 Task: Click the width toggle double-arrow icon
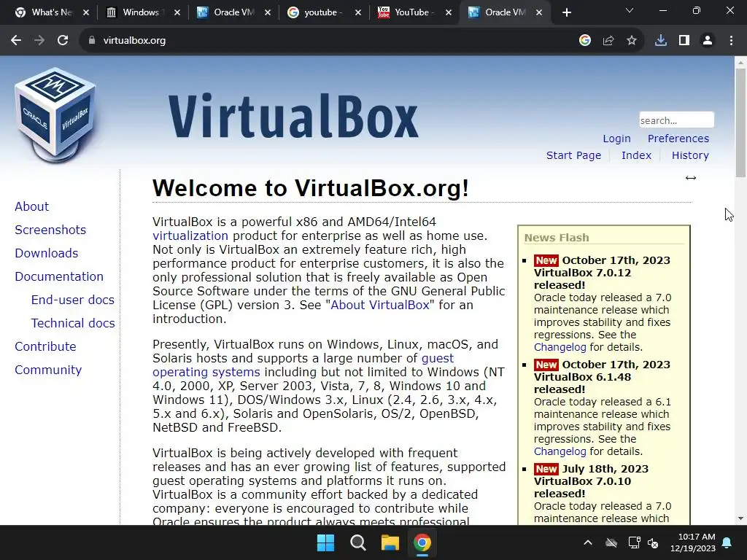(x=691, y=178)
